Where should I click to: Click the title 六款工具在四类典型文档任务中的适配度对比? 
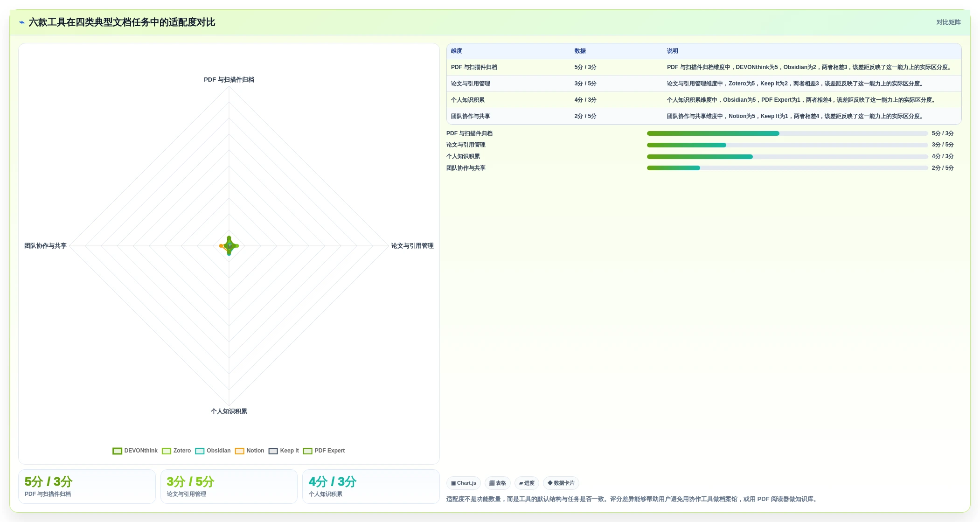coord(122,22)
